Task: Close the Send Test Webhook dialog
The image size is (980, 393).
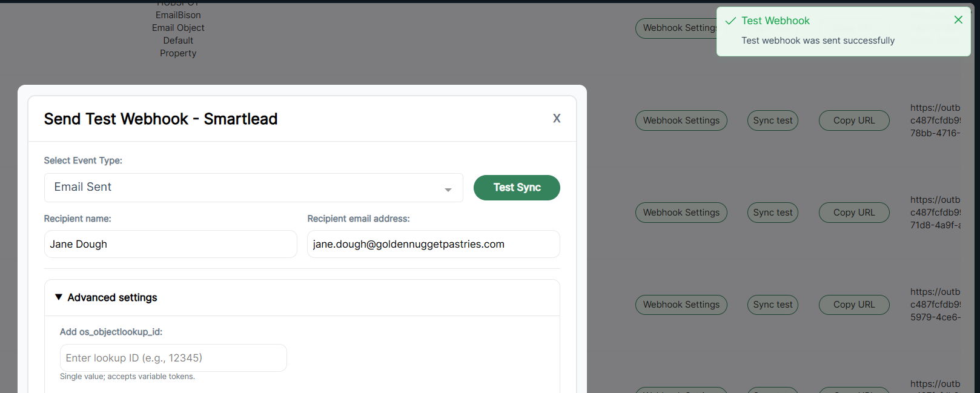Action: pos(557,119)
